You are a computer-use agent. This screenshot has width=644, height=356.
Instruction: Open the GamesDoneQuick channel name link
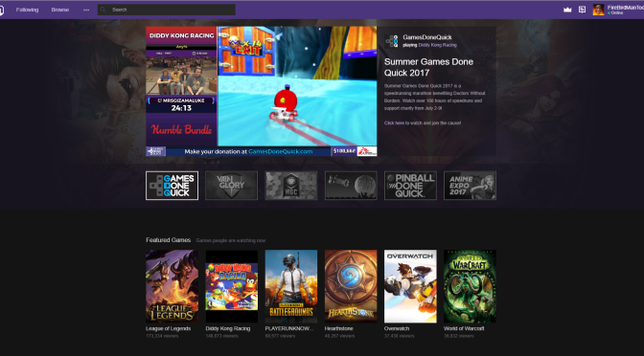427,37
